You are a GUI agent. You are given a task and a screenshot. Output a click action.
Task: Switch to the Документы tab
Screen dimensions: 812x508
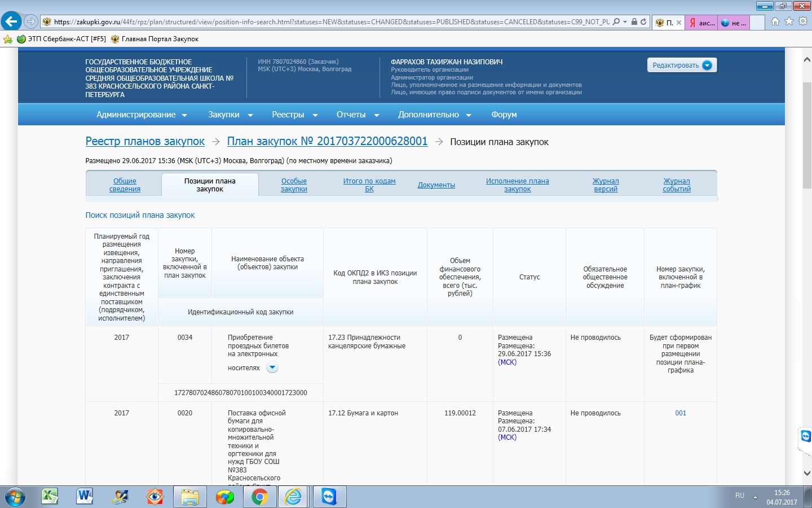click(436, 185)
